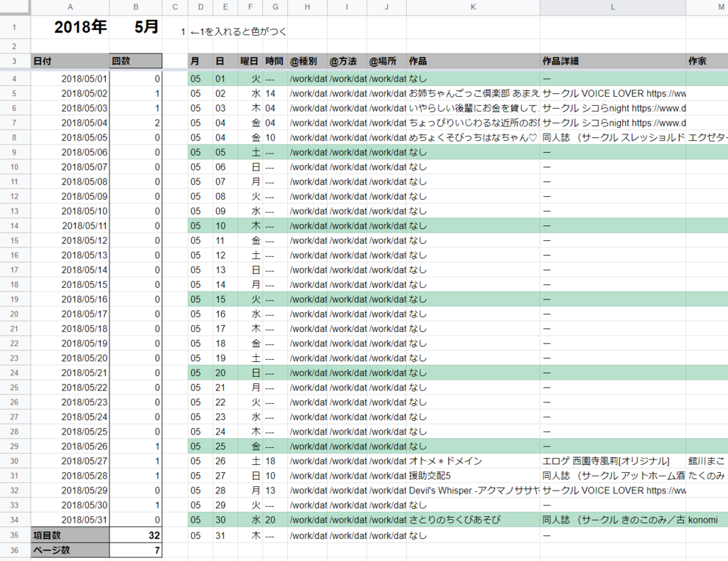Select the 2018/05/31 date cell
Screen dimensions: 728x561
point(70,520)
